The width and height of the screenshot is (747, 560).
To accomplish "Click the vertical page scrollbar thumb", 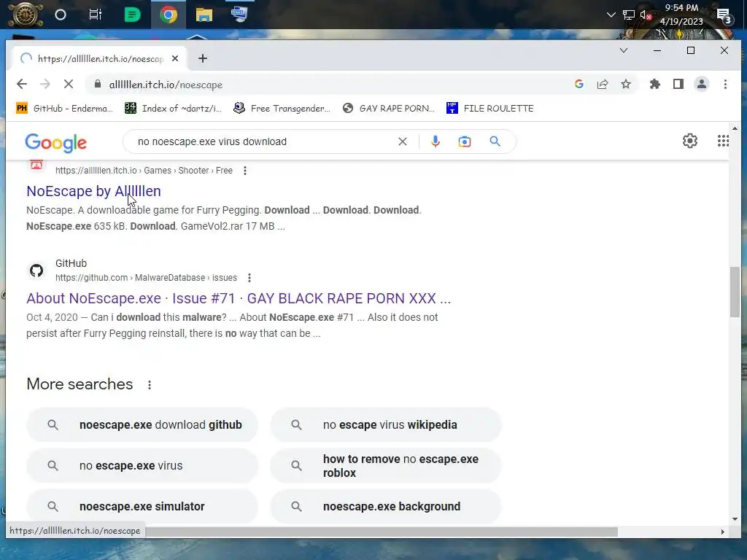I will [735, 292].
